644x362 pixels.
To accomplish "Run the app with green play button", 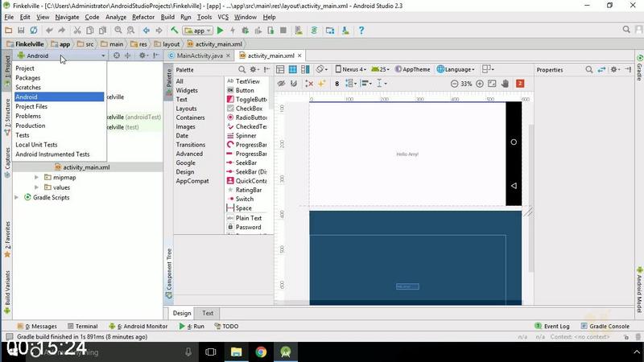I will [x=220, y=31].
